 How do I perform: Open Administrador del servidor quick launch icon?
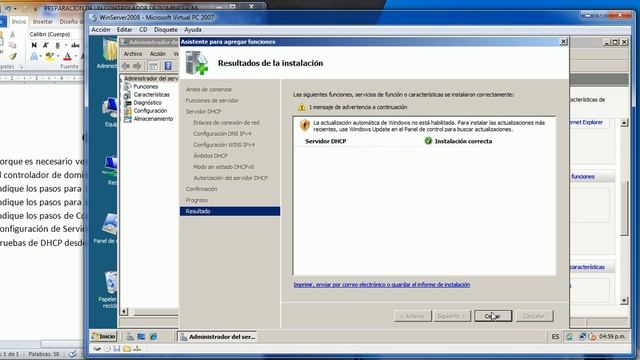pyautogui.click(x=130, y=336)
